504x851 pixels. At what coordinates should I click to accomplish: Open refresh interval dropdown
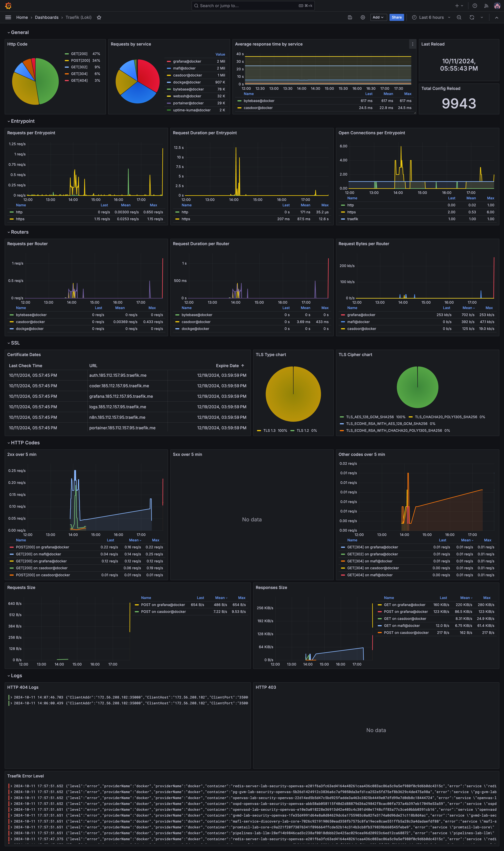[482, 17]
